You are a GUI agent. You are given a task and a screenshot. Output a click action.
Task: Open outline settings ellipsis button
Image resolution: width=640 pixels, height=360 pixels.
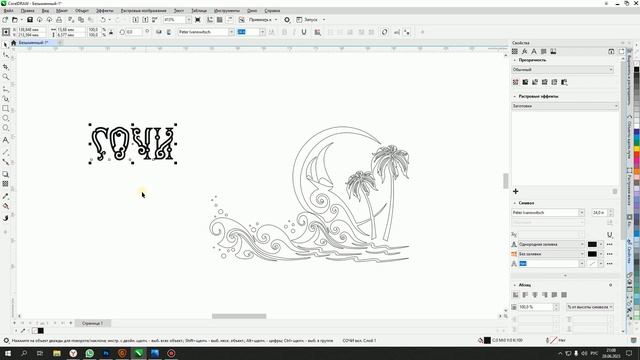coord(610,264)
